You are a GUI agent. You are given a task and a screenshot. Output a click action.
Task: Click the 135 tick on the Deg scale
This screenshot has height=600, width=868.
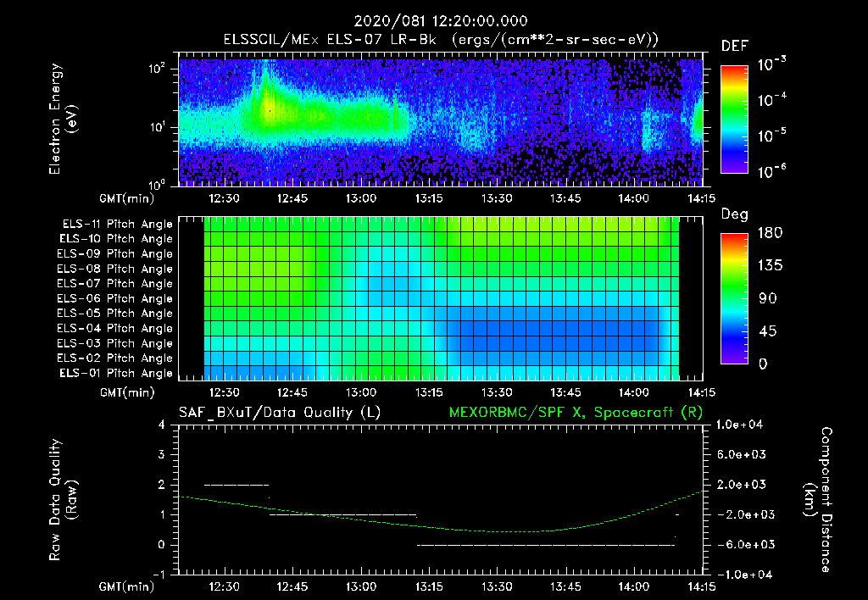coord(771,266)
